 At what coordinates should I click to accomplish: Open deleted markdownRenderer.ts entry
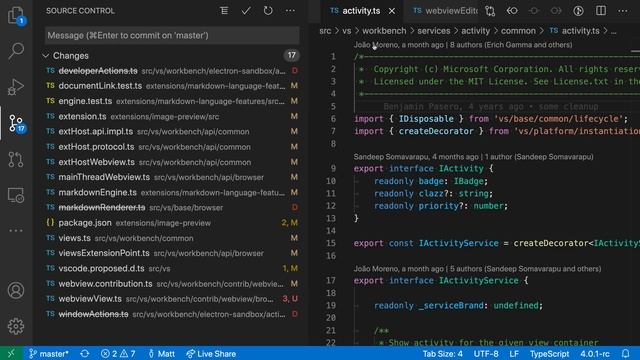pyautogui.click(x=171, y=207)
